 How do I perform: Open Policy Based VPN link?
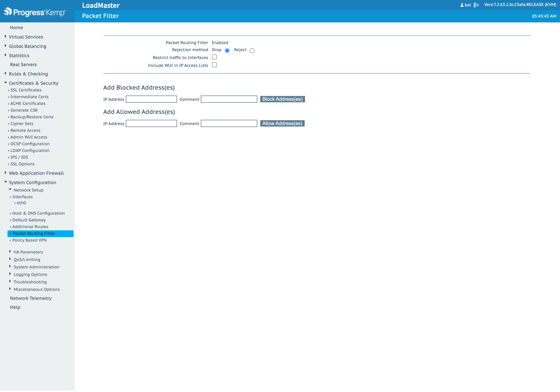click(x=29, y=240)
